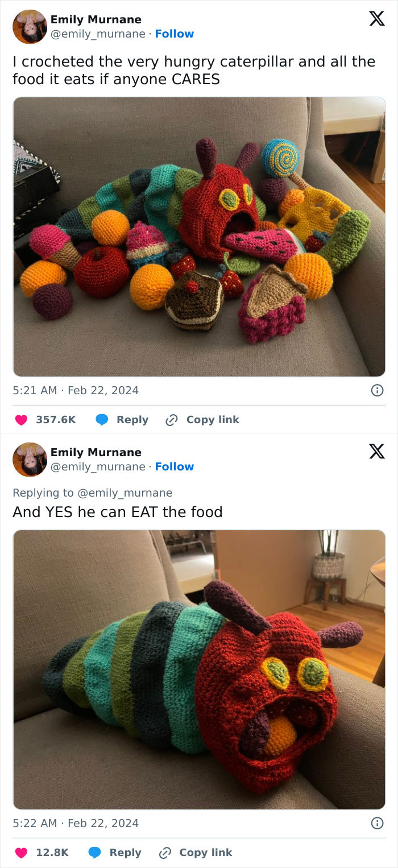This screenshot has height=868, width=398.
Task: Open the @emily_murnane handle on first tweet
Action: point(98,34)
